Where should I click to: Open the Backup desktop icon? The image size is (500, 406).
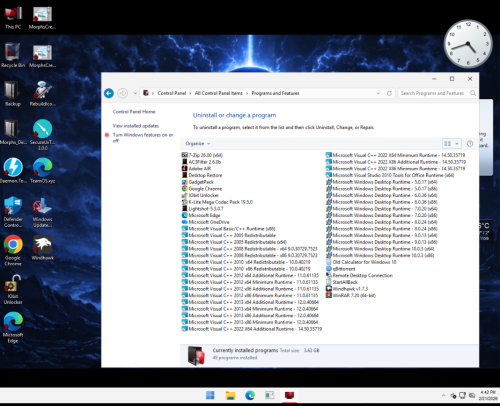(x=13, y=94)
